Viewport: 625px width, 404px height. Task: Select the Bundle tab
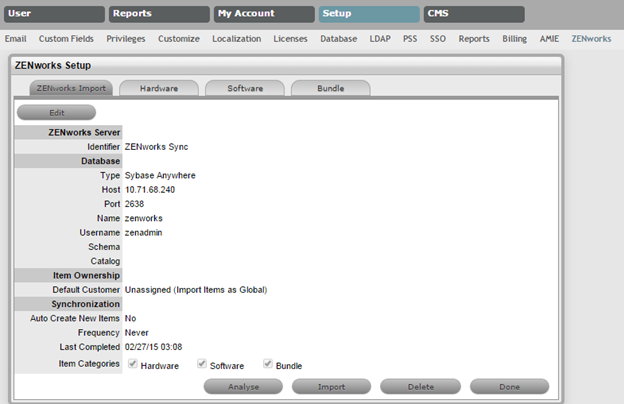(x=330, y=88)
